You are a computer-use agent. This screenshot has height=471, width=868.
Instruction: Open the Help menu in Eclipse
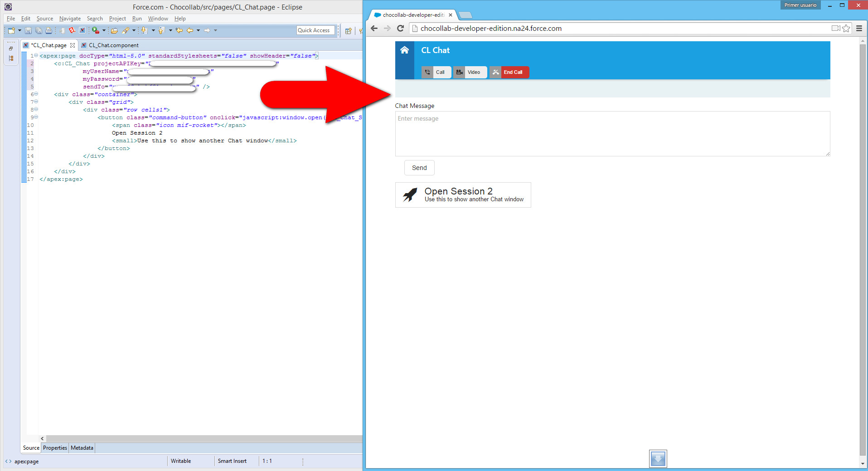(x=180, y=19)
